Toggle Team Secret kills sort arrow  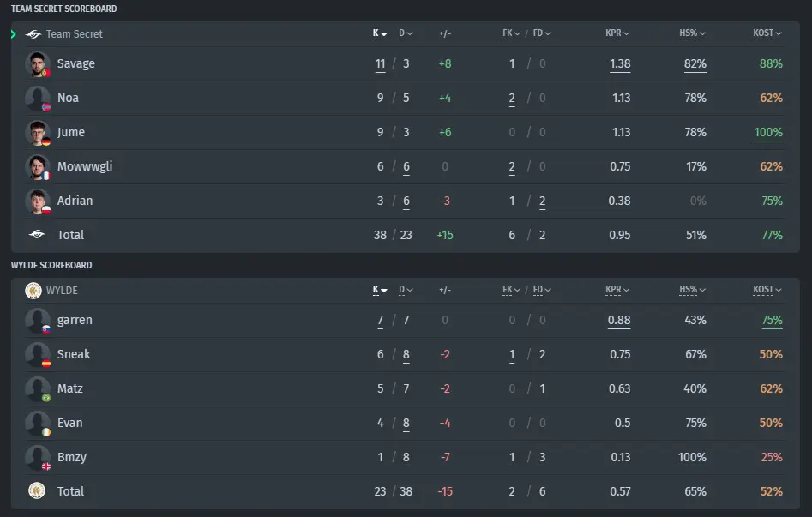(x=380, y=33)
